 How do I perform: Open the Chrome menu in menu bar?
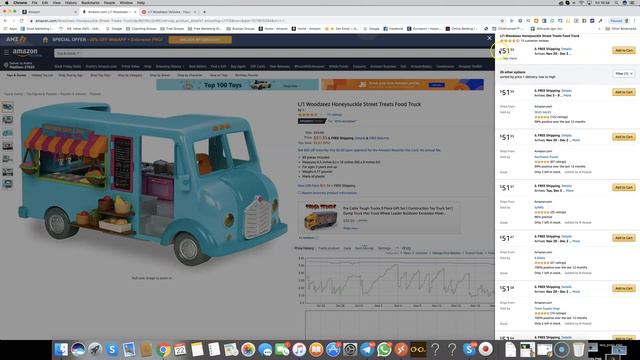pos(20,2)
